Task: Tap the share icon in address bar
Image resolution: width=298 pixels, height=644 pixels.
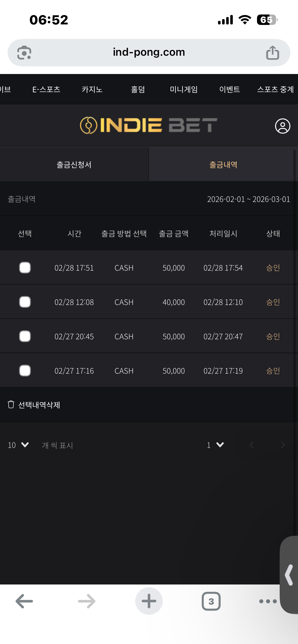Action: (273, 53)
